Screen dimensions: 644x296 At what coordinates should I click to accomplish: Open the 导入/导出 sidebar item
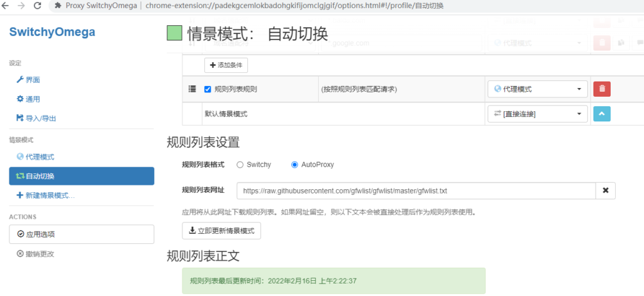[x=40, y=118]
